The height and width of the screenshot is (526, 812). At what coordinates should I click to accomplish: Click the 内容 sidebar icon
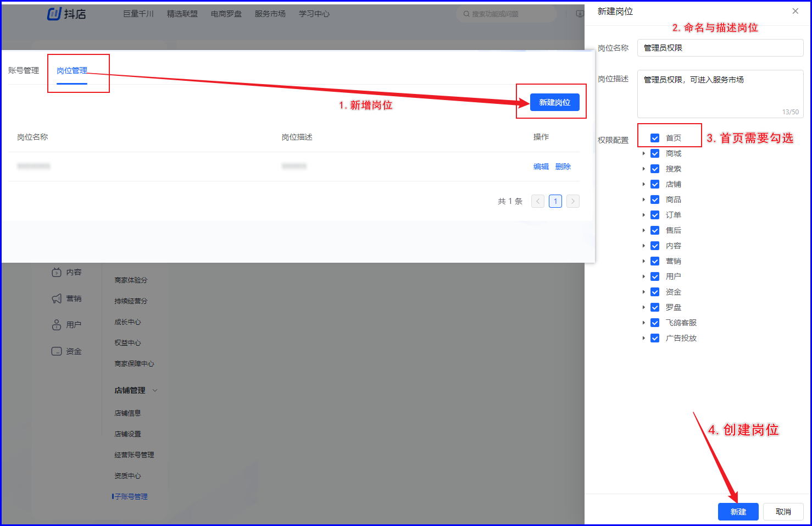point(57,272)
